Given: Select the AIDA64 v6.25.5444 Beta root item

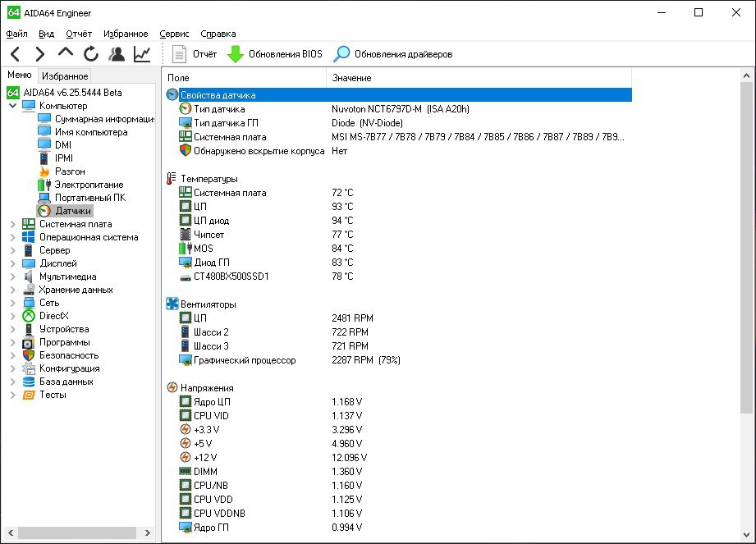Looking at the screenshot, I should pyautogui.click(x=65, y=93).
